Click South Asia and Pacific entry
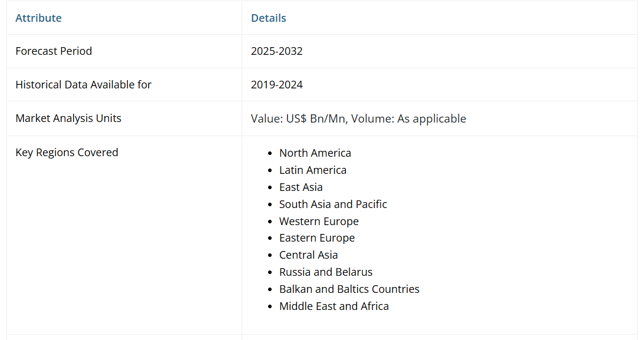 coord(333,204)
